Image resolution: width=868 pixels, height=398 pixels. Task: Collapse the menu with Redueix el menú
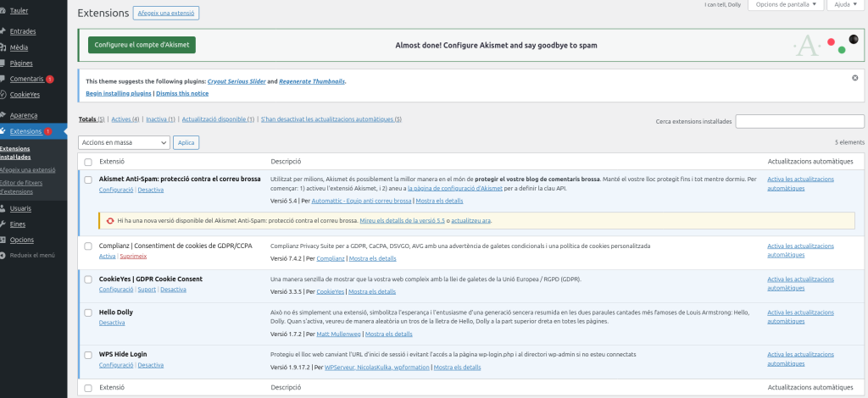(x=32, y=255)
